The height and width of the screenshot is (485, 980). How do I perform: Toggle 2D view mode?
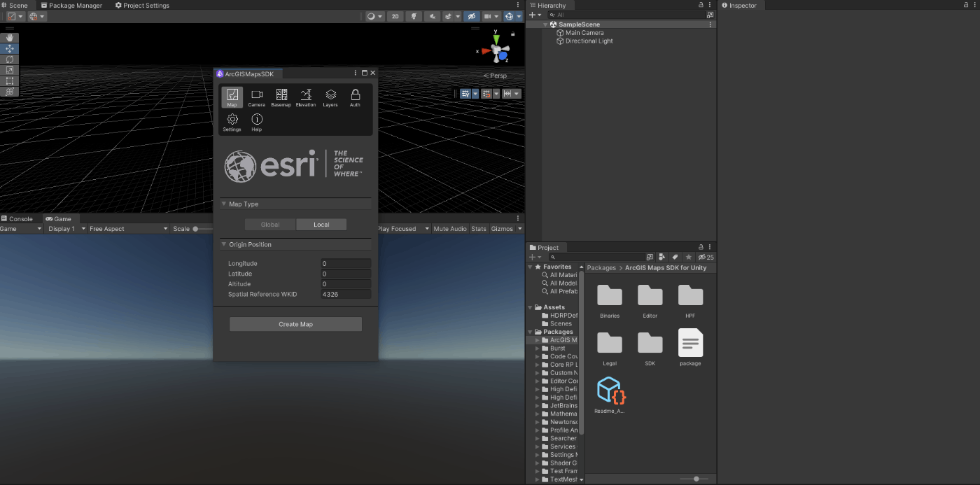[395, 16]
